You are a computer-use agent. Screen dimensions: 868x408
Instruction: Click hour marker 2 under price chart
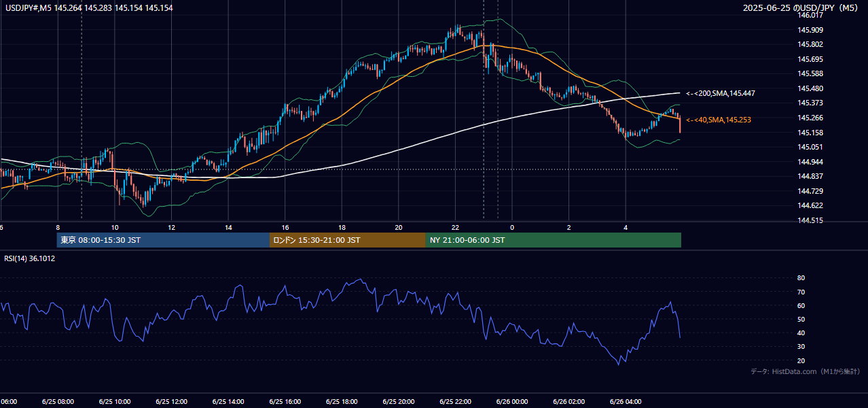[x=569, y=227]
